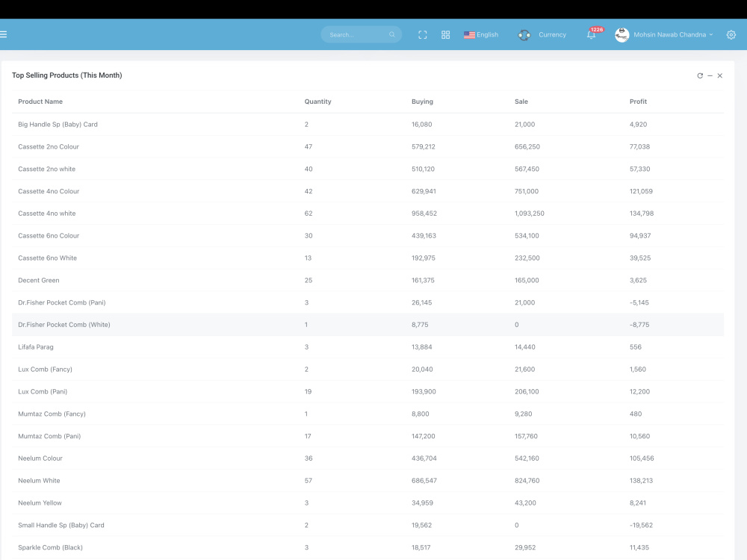The width and height of the screenshot is (747, 560).
Task: Refresh the Top Selling Products panel
Action: pos(700,75)
